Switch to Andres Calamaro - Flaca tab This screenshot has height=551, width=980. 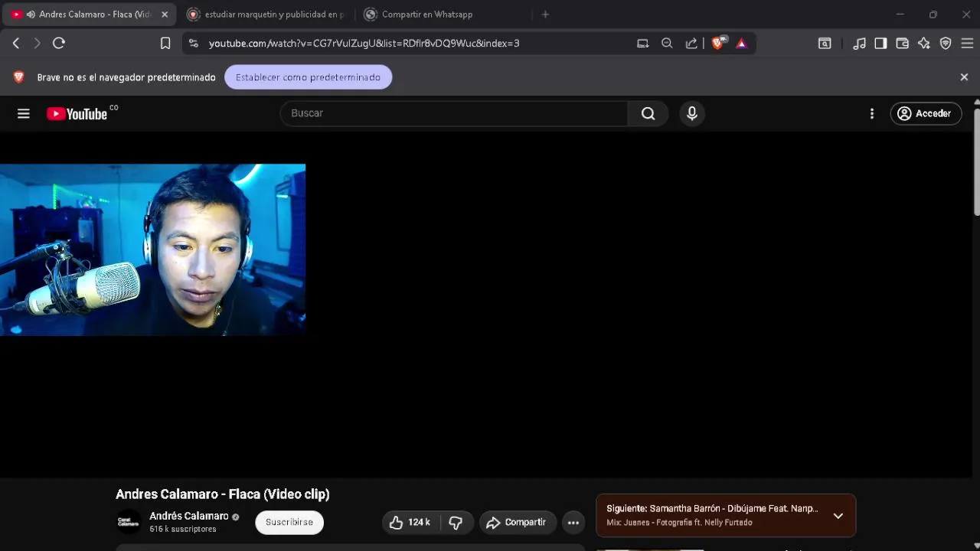88,15
